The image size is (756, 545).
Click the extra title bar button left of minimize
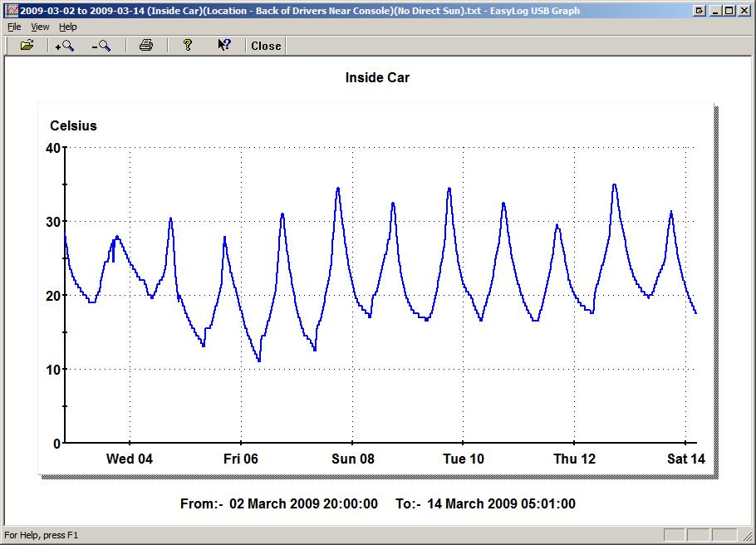700,11
